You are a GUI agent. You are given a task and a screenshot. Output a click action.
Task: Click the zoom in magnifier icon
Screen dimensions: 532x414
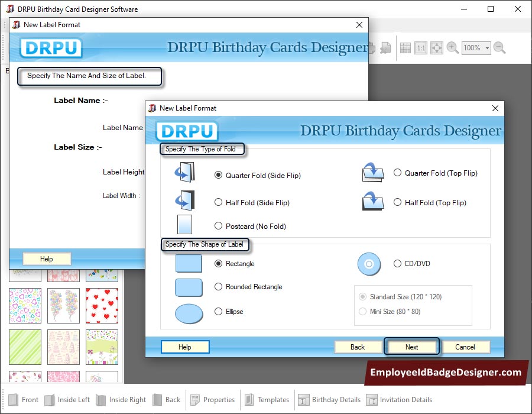click(x=453, y=48)
